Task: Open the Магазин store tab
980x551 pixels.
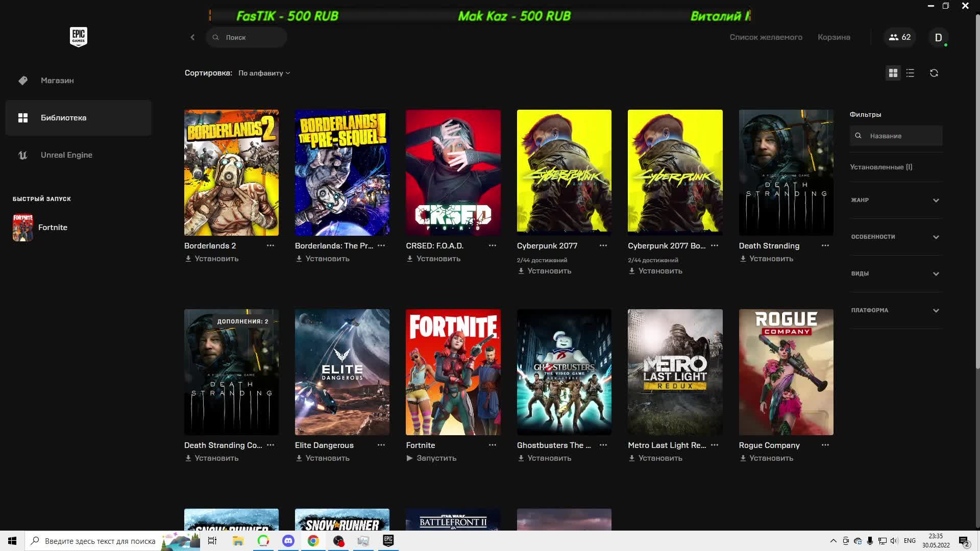Action: (x=57, y=80)
